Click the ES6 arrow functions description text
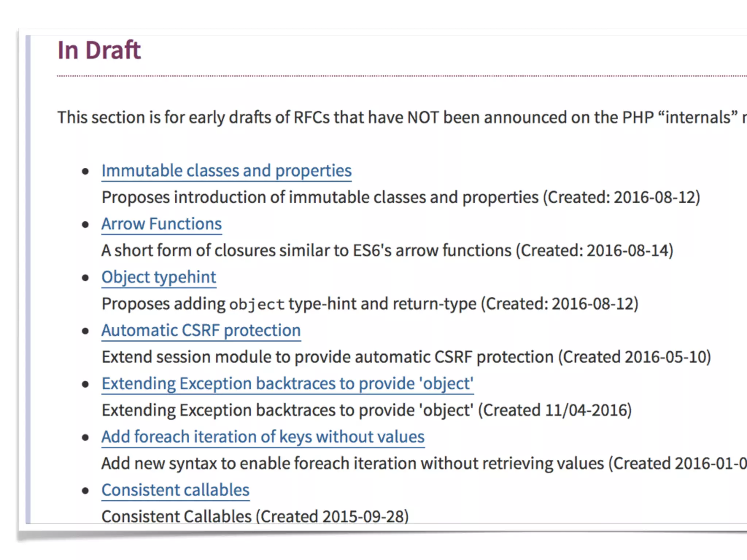747x560 pixels. coord(387,251)
